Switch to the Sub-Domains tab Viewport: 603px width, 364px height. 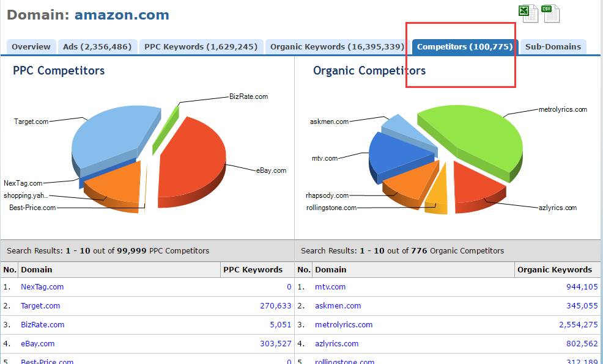tap(553, 47)
